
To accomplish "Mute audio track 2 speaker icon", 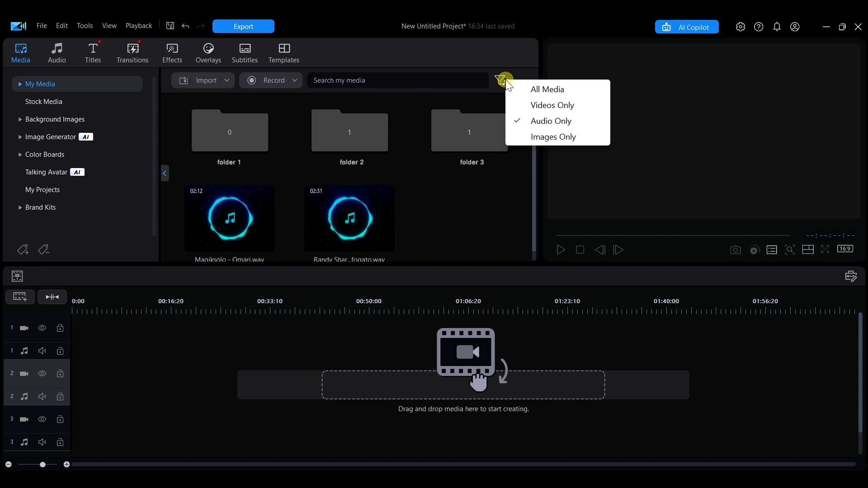I will click(42, 397).
